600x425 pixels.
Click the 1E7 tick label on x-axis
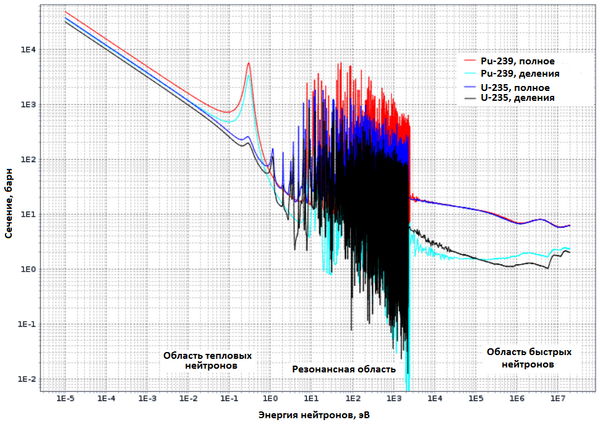[558, 397]
